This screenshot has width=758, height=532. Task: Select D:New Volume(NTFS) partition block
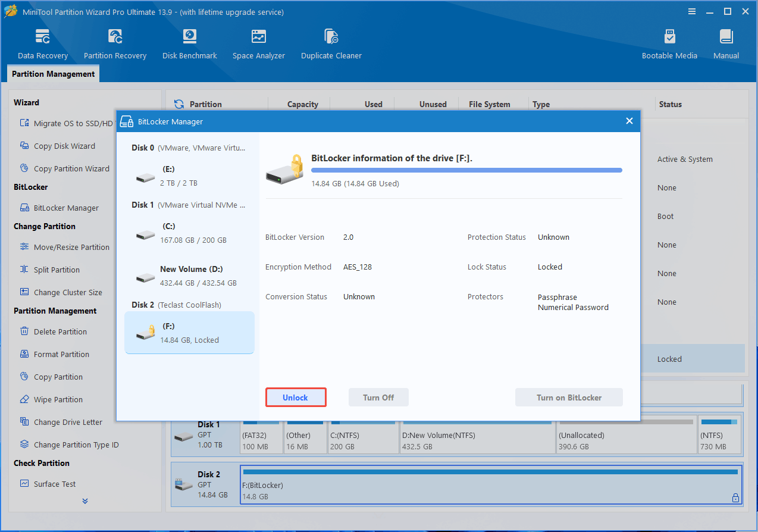tap(477, 435)
